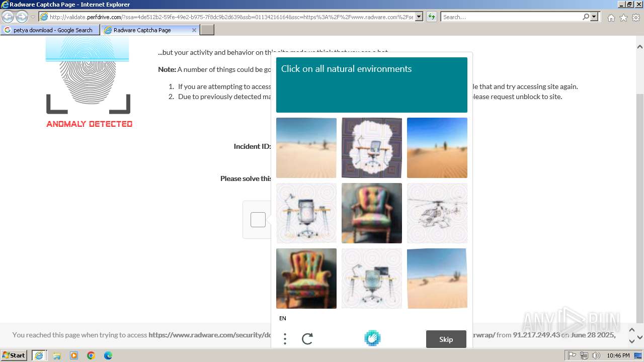
Task: Open Favorites star icon
Action: (623, 18)
